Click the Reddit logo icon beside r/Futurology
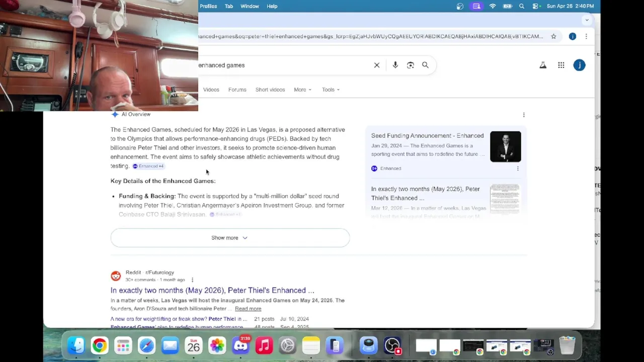The image size is (644, 362). point(116,276)
